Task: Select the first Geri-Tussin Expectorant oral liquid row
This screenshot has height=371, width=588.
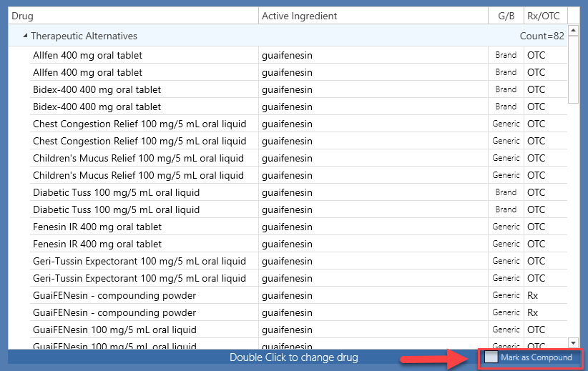Action: (x=298, y=261)
